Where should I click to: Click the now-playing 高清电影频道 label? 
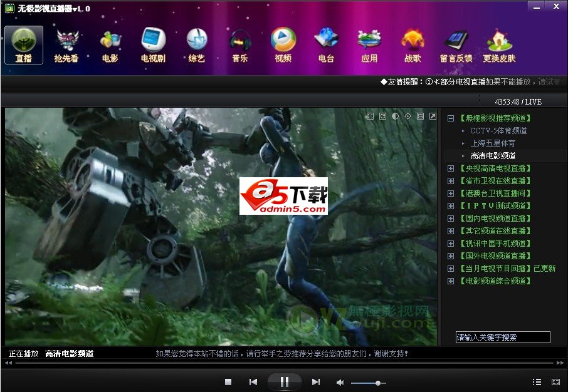coord(69,354)
